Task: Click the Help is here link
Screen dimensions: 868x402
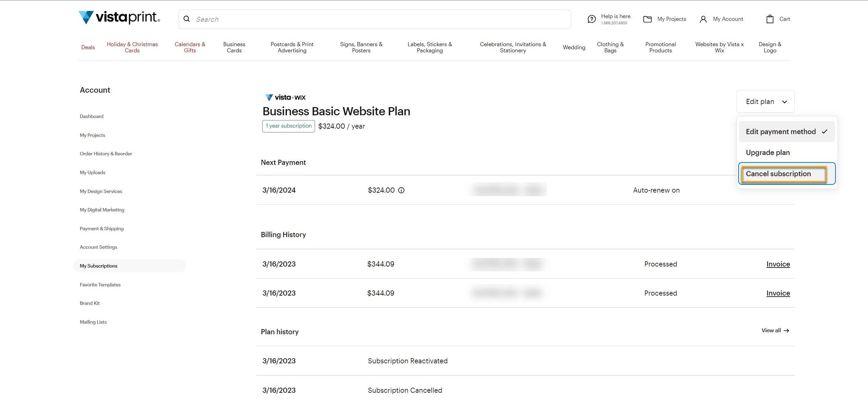Action: point(616,16)
